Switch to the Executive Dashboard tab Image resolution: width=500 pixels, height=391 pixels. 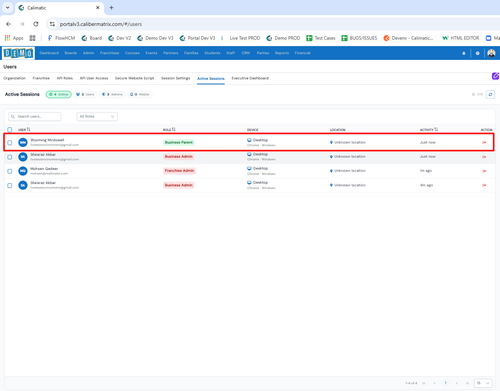[250, 78]
